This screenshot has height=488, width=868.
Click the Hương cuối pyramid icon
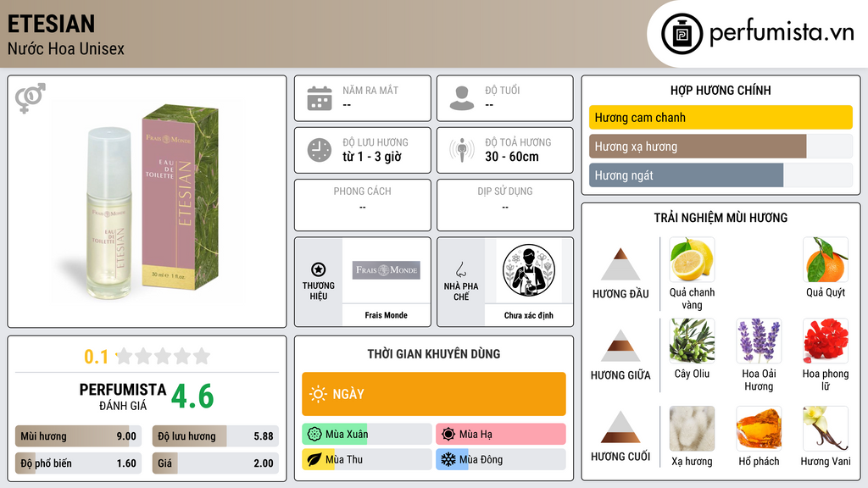[x=620, y=427]
